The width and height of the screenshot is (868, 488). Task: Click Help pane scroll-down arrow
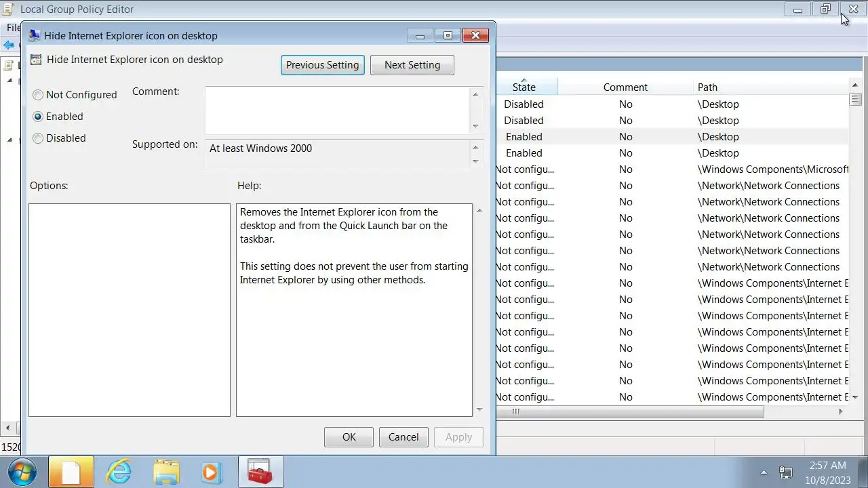(479, 409)
